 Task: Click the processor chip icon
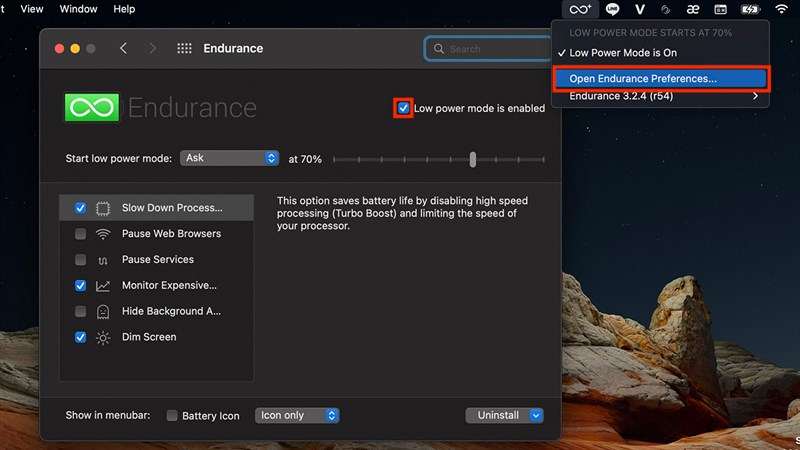pyautogui.click(x=103, y=208)
